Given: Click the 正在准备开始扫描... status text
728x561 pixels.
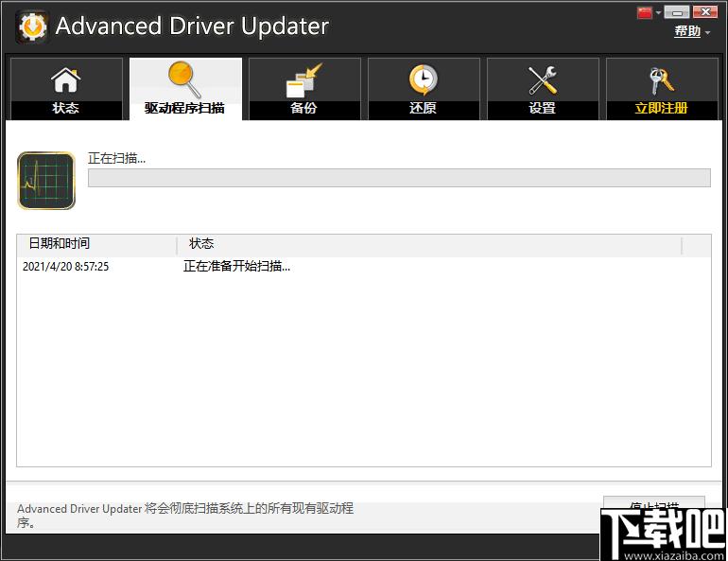Looking at the screenshot, I should tap(236, 266).
